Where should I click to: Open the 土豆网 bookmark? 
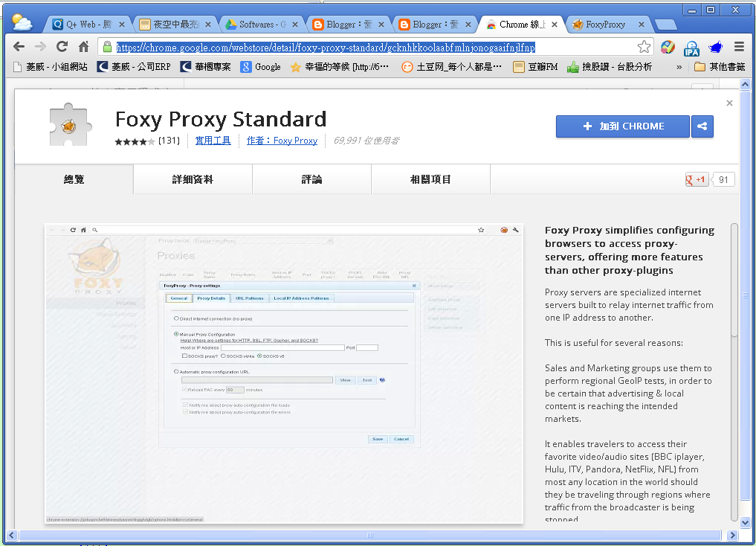pos(452,66)
